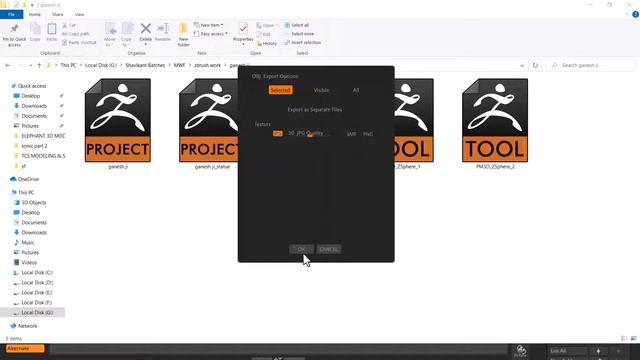Choose Selected in OBJ Export Options

(x=280, y=90)
